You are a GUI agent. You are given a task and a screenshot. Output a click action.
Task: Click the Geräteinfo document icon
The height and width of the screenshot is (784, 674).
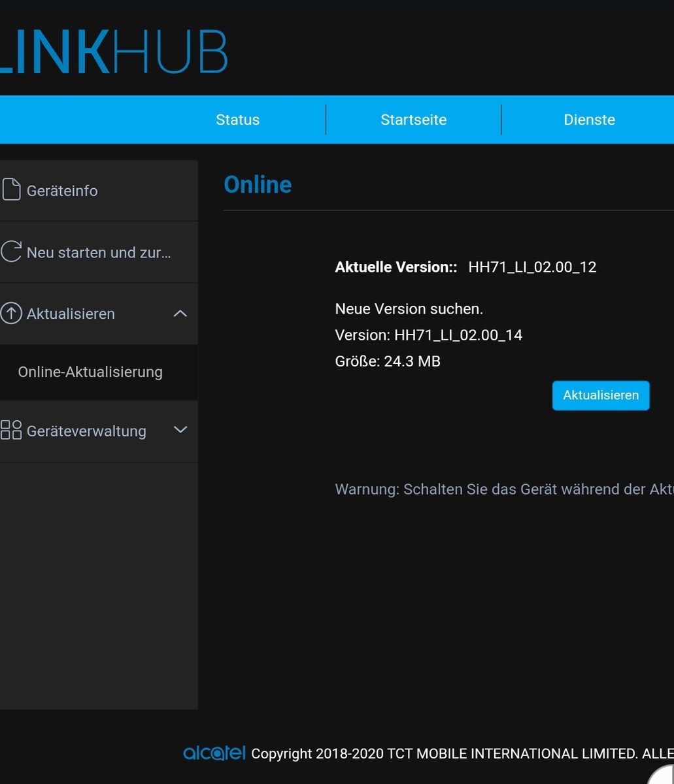pos(11,189)
